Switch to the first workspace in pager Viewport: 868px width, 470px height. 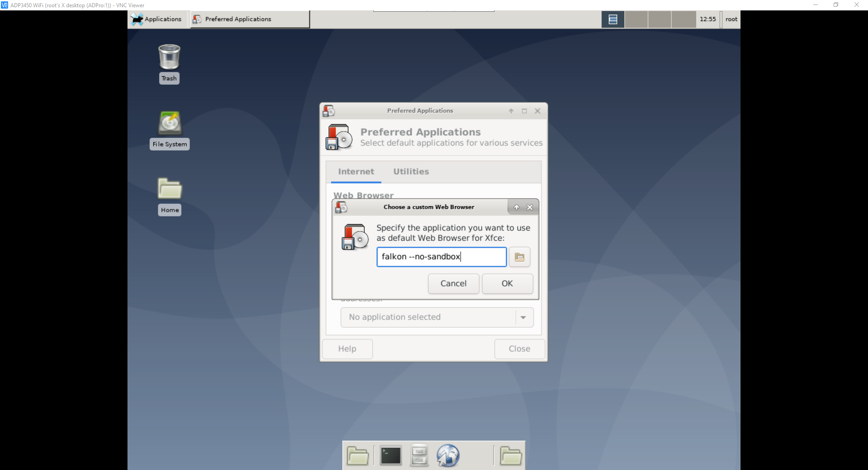[613, 19]
